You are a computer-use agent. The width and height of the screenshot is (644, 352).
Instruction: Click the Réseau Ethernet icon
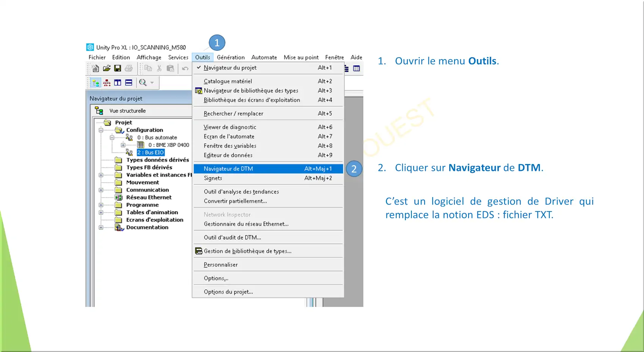[x=119, y=197]
